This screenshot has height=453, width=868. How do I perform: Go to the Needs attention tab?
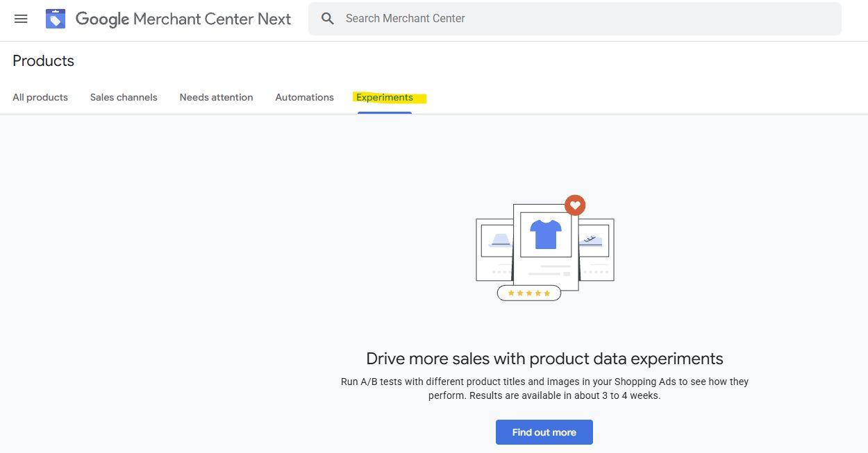pyautogui.click(x=216, y=97)
